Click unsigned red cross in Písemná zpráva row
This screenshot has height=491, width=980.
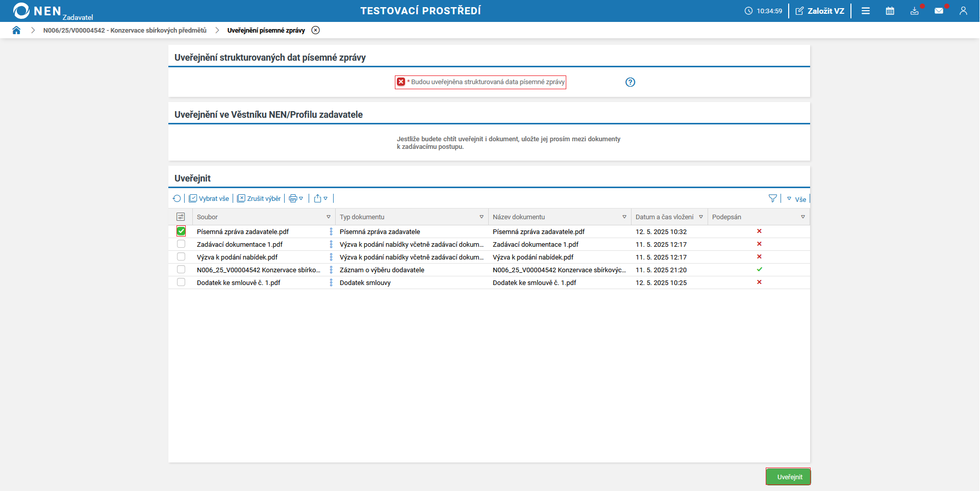point(759,231)
